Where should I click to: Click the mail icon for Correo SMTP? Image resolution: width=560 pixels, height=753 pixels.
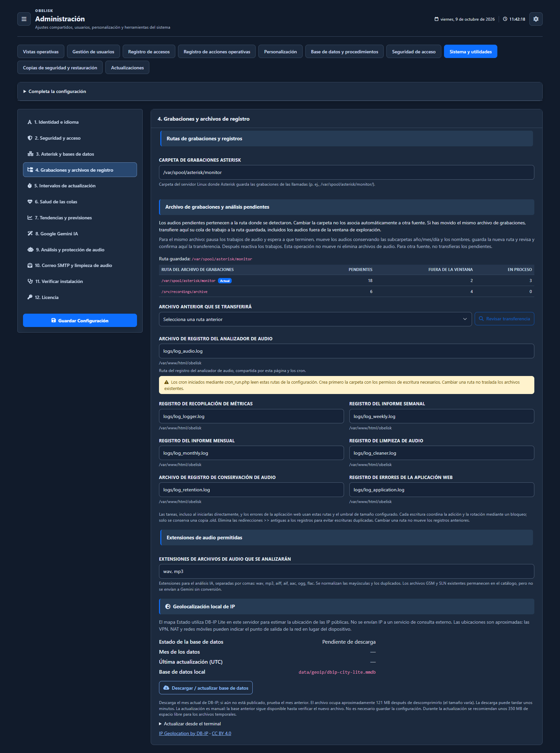click(x=30, y=265)
